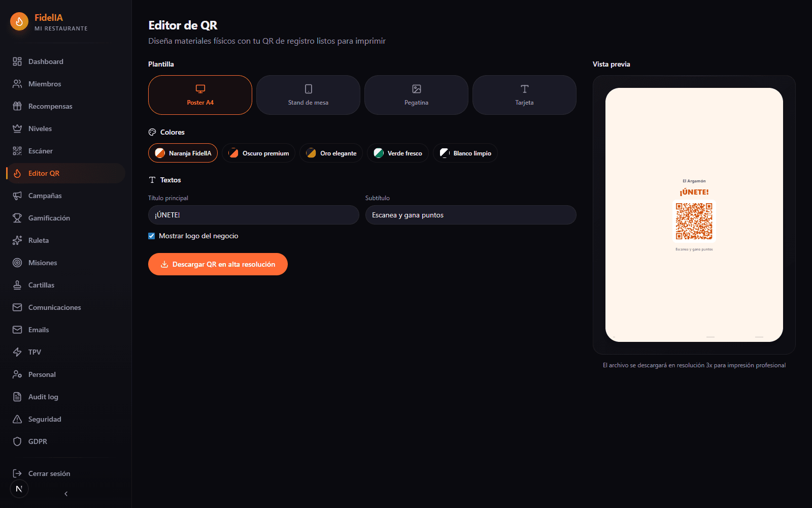Click the TPV lightning bolt icon

17,352
